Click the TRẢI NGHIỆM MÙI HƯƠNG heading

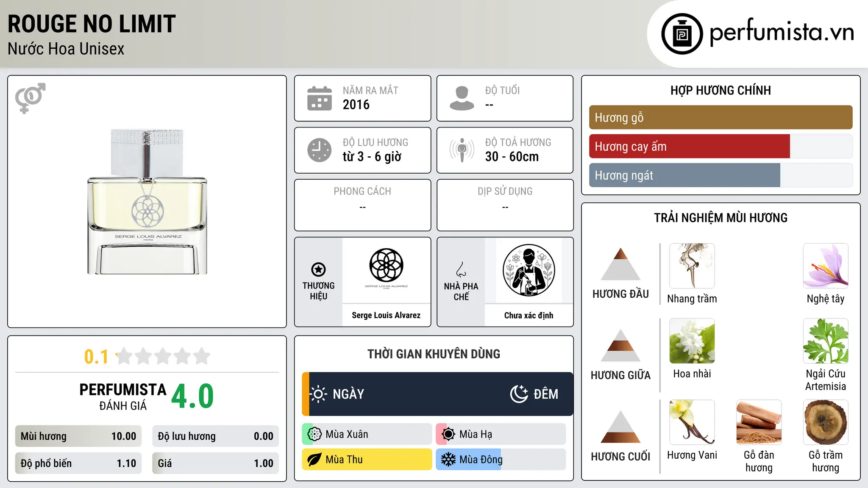(x=721, y=218)
